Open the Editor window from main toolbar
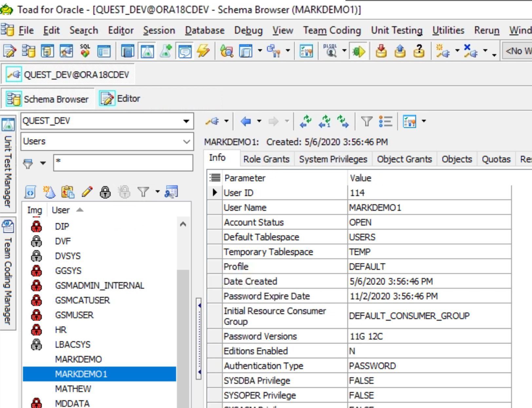The width and height of the screenshot is (532, 408). click(x=9, y=51)
